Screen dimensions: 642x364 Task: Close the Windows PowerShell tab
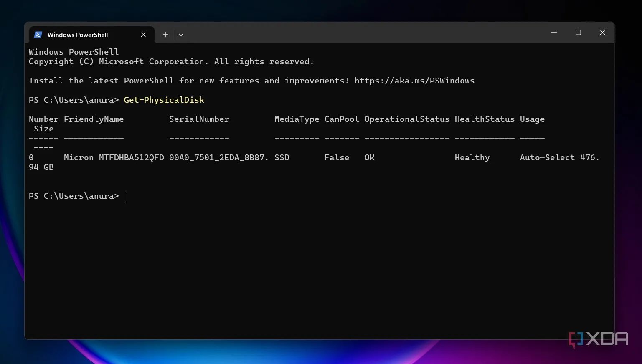point(143,35)
